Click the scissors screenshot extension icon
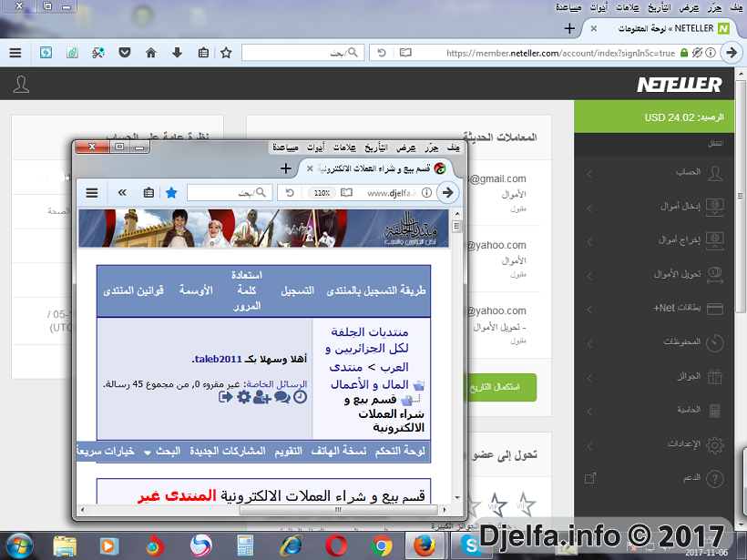Image resolution: width=747 pixels, height=560 pixels. tap(98, 53)
